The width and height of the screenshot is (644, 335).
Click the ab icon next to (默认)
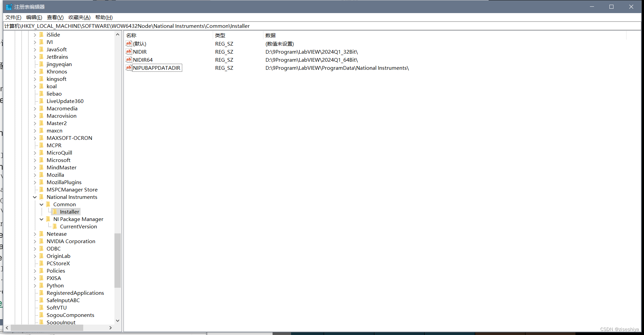click(x=129, y=43)
